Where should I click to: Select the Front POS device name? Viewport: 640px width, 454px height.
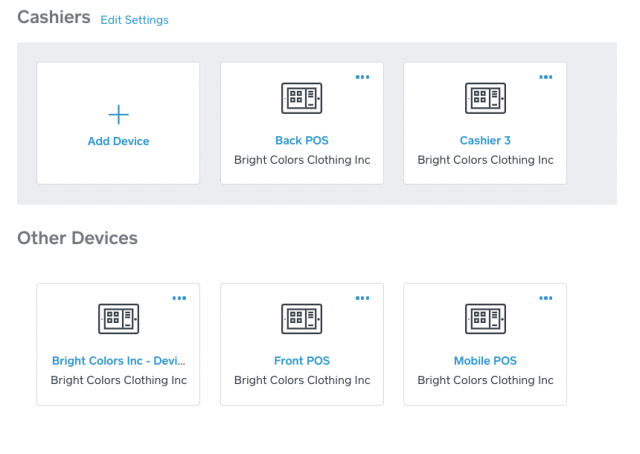tap(301, 361)
